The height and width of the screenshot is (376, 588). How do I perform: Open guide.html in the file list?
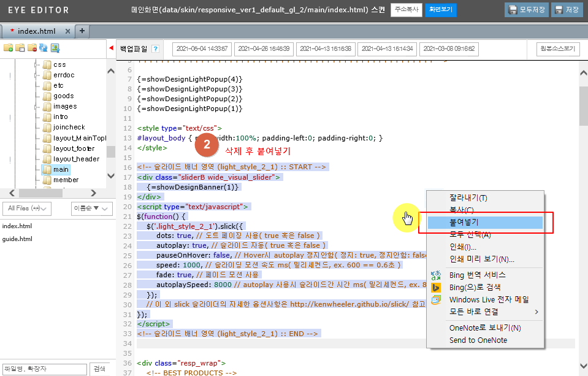coord(17,239)
